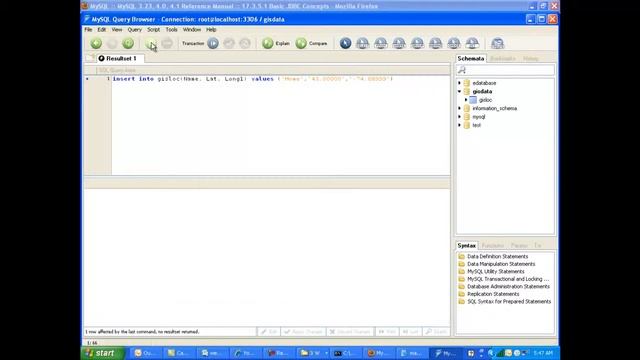The height and width of the screenshot is (360, 640).
Task: Click the green Go Back arrow button
Action: 96,43
